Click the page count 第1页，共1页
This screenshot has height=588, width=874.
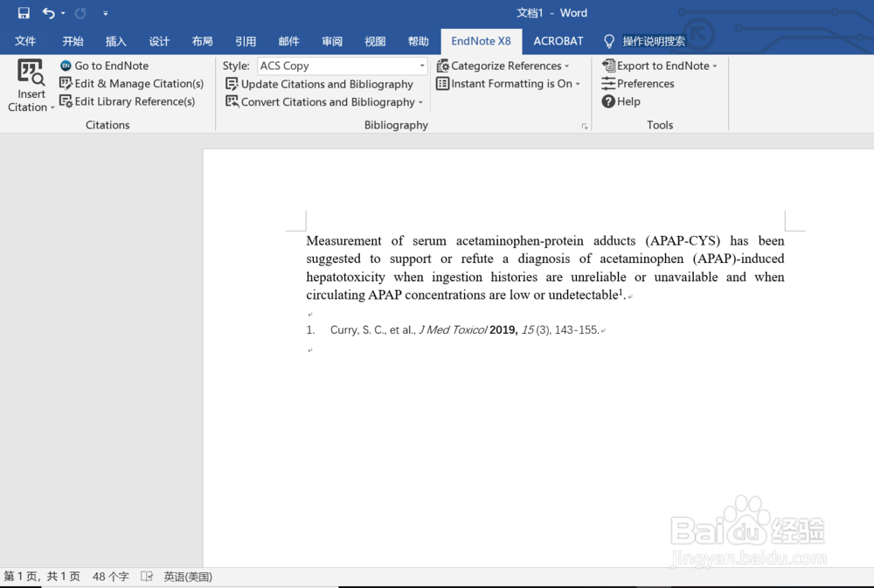point(42,577)
